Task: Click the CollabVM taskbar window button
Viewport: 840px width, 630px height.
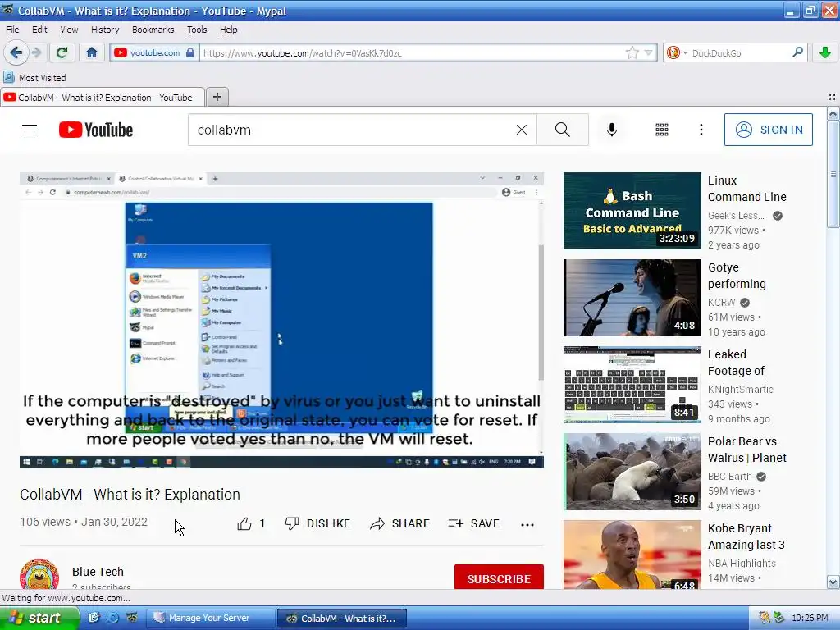Action: point(342,619)
